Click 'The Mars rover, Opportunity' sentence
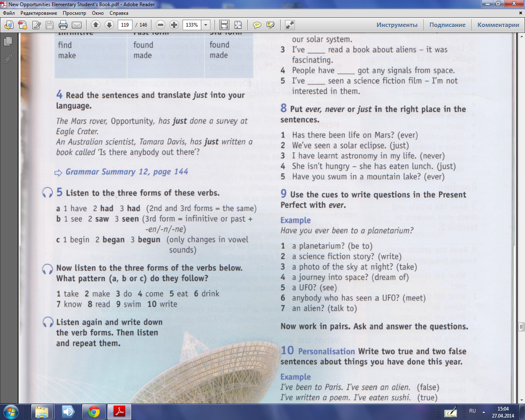The width and height of the screenshot is (525, 420). point(152,126)
